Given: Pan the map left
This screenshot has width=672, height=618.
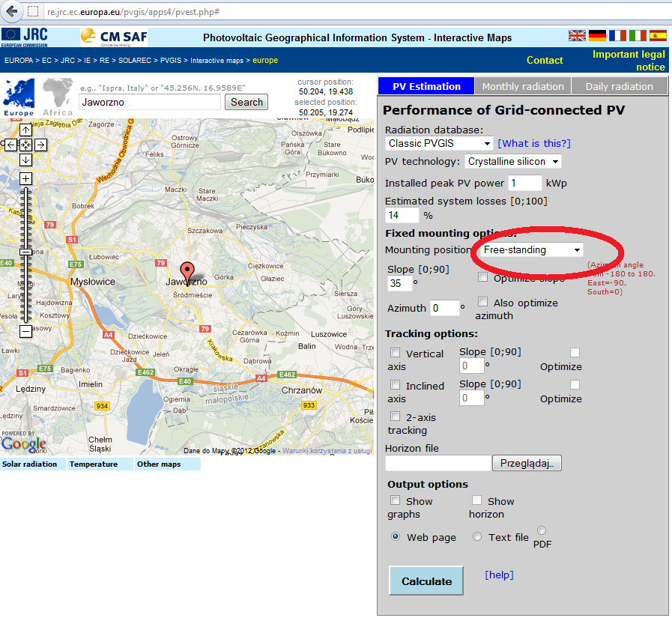Looking at the screenshot, I should 10,145.
